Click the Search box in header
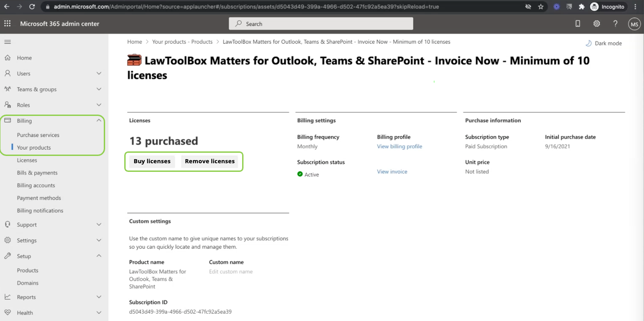This screenshot has width=644, height=321. [x=321, y=24]
